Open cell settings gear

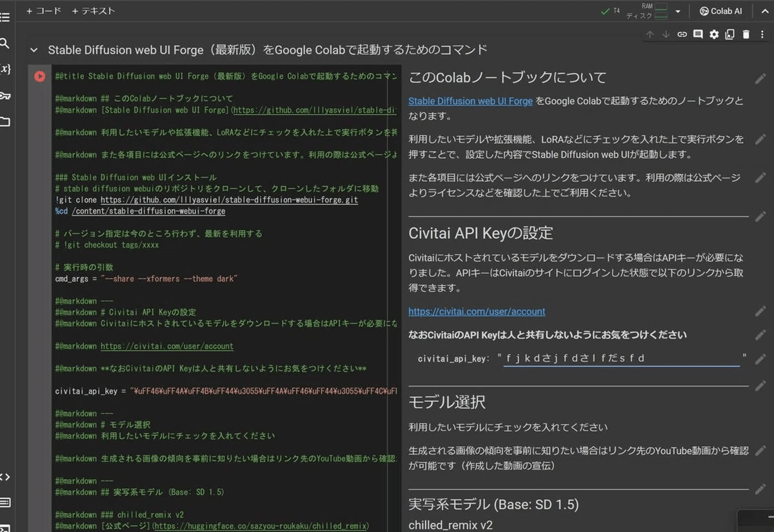(x=714, y=35)
